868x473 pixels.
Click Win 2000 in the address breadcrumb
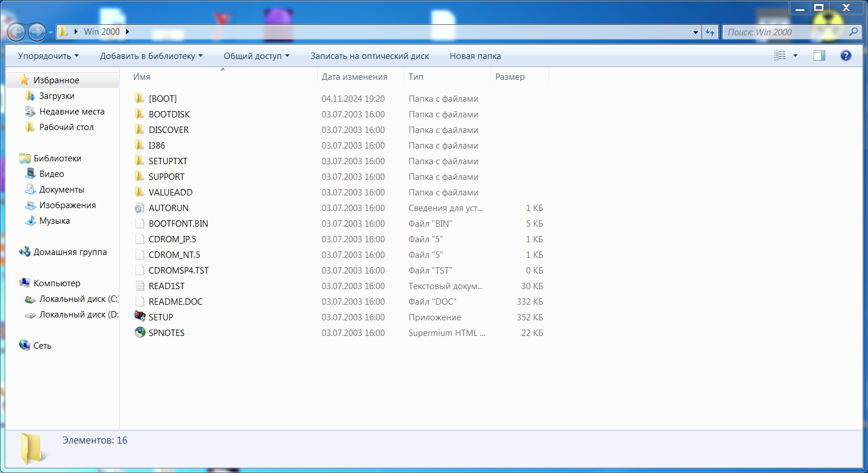tap(102, 32)
